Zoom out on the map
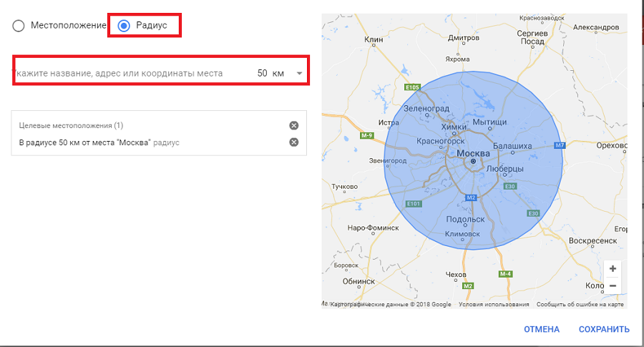Image resolution: width=644 pixels, height=347 pixels. click(613, 285)
